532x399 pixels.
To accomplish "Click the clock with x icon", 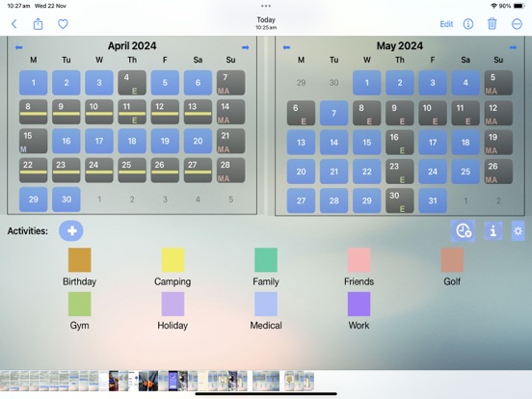I will [x=464, y=230].
